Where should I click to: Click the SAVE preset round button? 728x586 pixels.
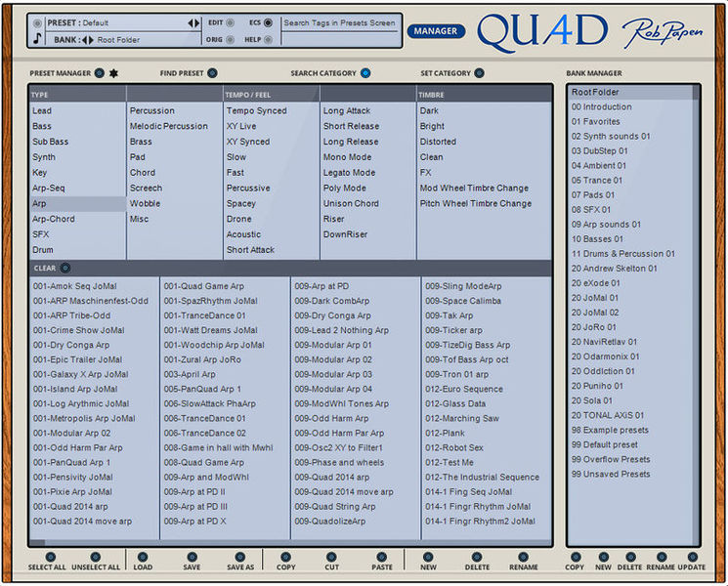[x=192, y=557]
